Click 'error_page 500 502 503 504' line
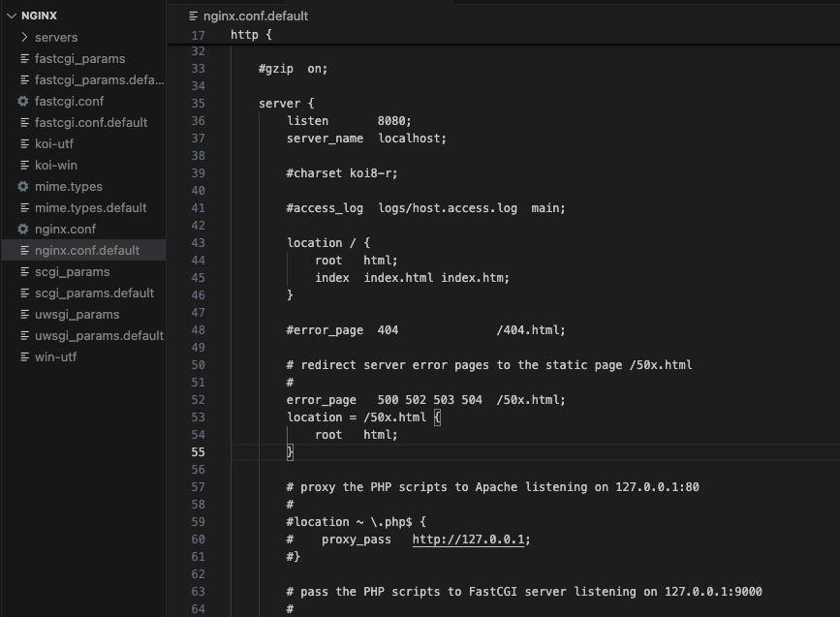Viewport: 840px width, 617px height. click(425, 400)
